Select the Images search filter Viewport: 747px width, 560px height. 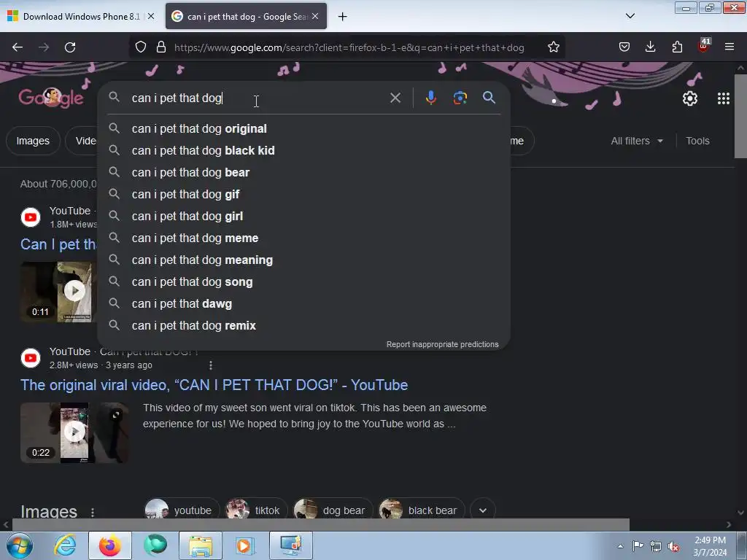coord(33,141)
